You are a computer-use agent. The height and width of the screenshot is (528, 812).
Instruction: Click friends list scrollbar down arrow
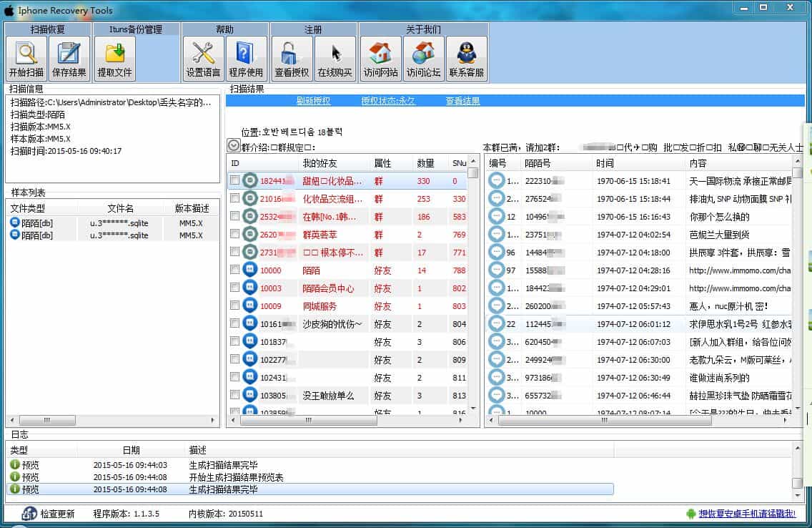click(472, 409)
